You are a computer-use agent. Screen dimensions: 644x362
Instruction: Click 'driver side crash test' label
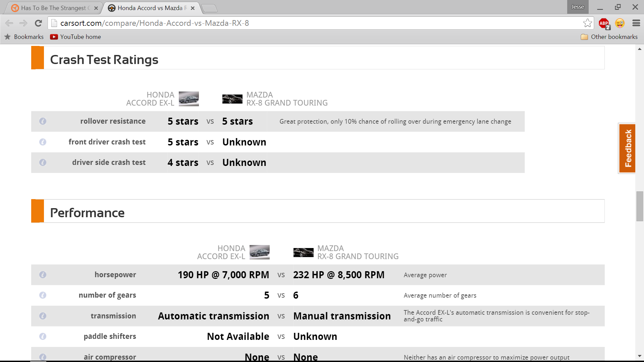(x=109, y=163)
